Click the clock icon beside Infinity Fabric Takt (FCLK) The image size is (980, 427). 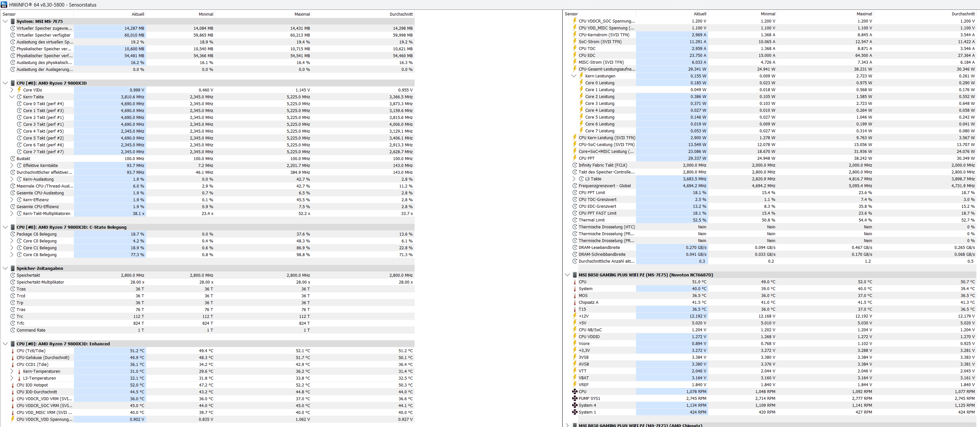pyautogui.click(x=575, y=165)
